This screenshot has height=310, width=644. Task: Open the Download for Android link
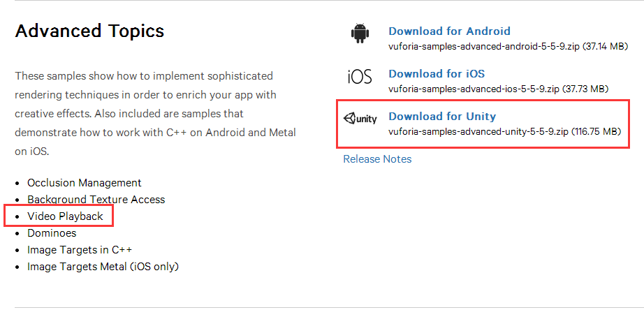(x=449, y=31)
